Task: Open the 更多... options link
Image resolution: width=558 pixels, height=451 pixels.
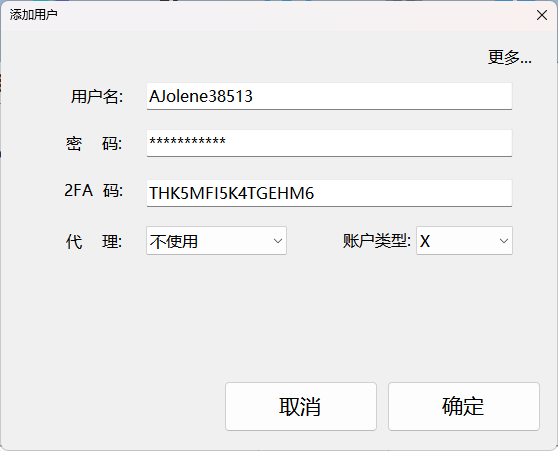Action: point(510,57)
